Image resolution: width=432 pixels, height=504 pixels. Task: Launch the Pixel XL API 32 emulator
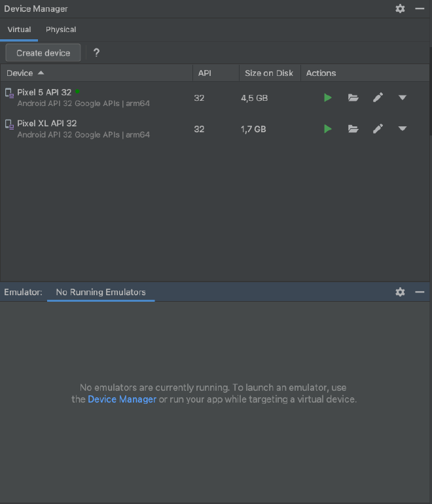pos(328,129)
